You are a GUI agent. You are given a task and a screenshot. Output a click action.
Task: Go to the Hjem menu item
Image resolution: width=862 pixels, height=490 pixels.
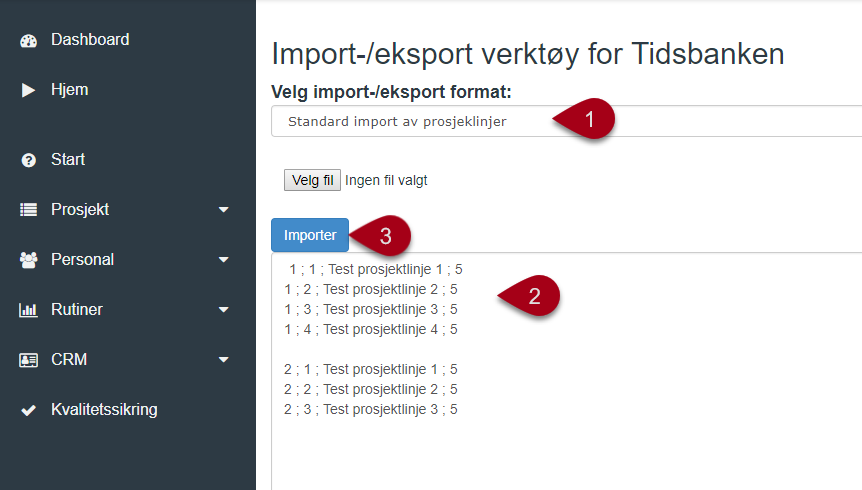(69, 90)
